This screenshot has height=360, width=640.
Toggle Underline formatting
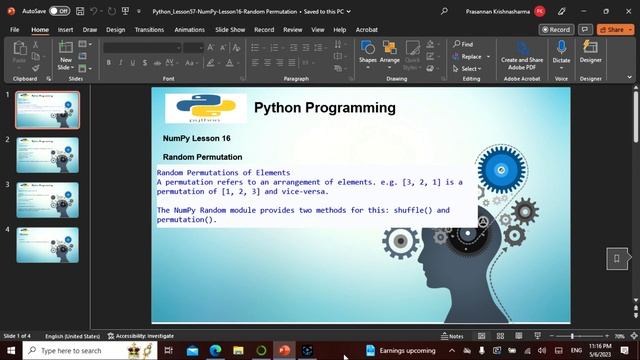point(133,63)
